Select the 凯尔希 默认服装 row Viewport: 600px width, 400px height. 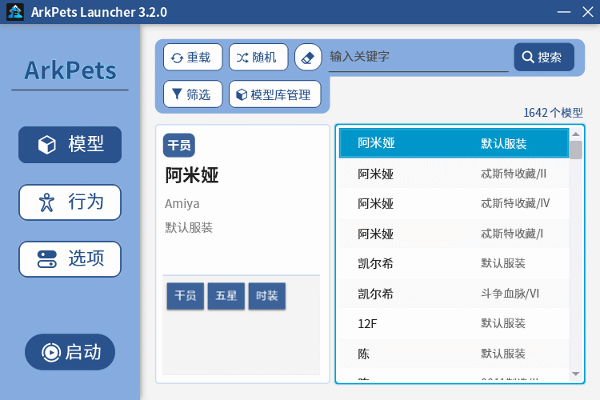point(454,263)
